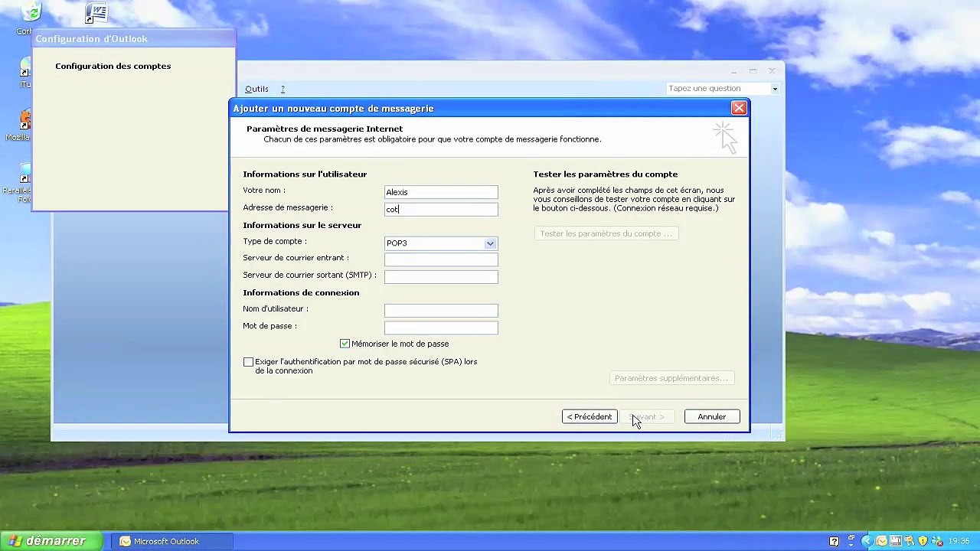Click the Outlook icon in the system tray
This screenshot has width=980, height=551.
[882, 541]
